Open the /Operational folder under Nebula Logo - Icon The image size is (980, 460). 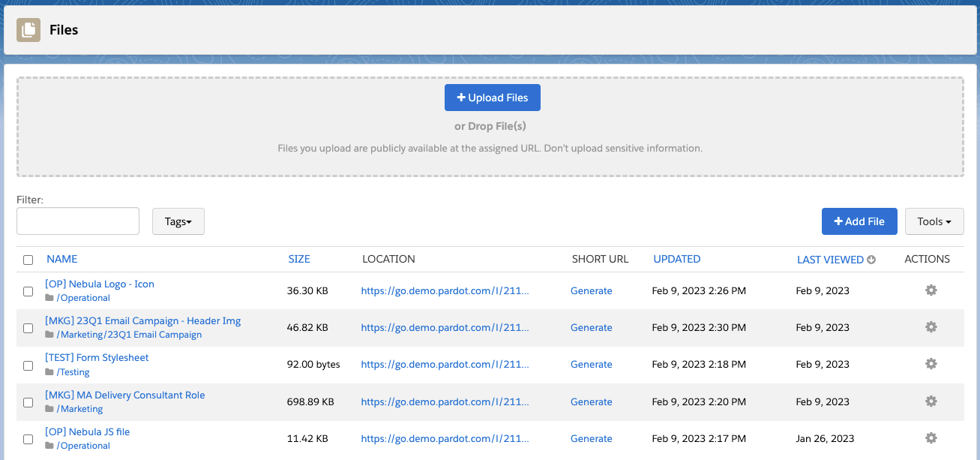[83, 298]
